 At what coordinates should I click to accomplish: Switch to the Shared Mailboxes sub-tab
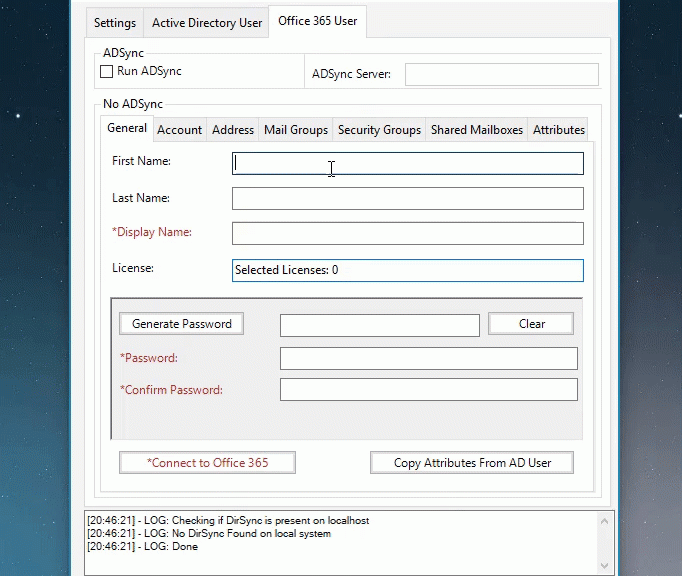477,130
